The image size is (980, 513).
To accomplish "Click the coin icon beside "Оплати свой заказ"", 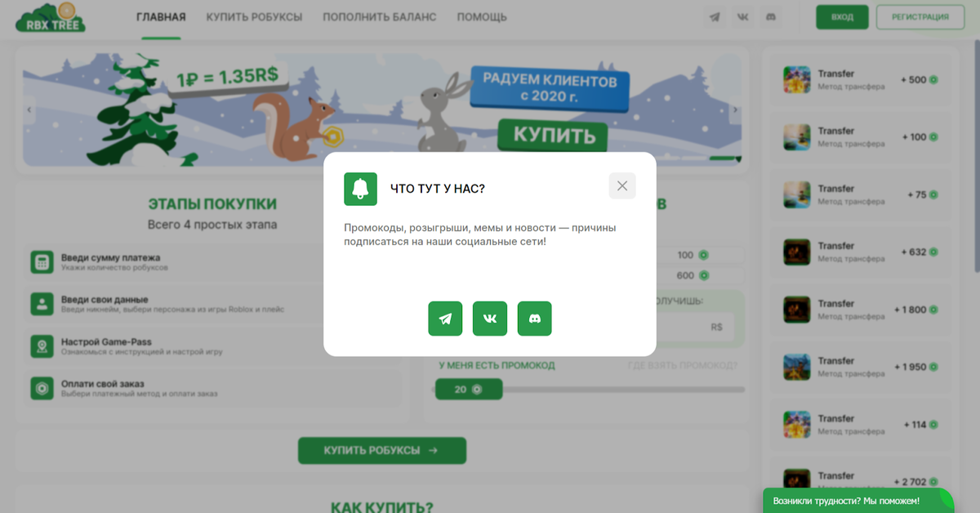I will click(41, 388).
